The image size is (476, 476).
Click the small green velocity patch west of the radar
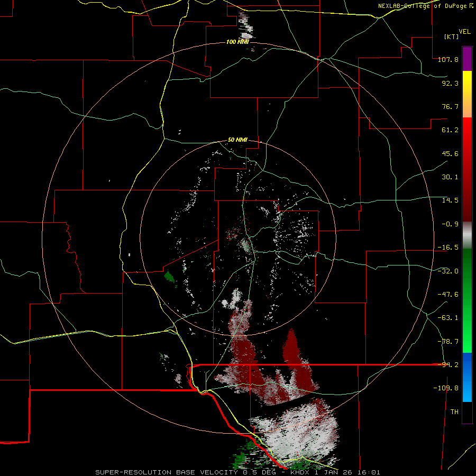click(x=169, y=278)
